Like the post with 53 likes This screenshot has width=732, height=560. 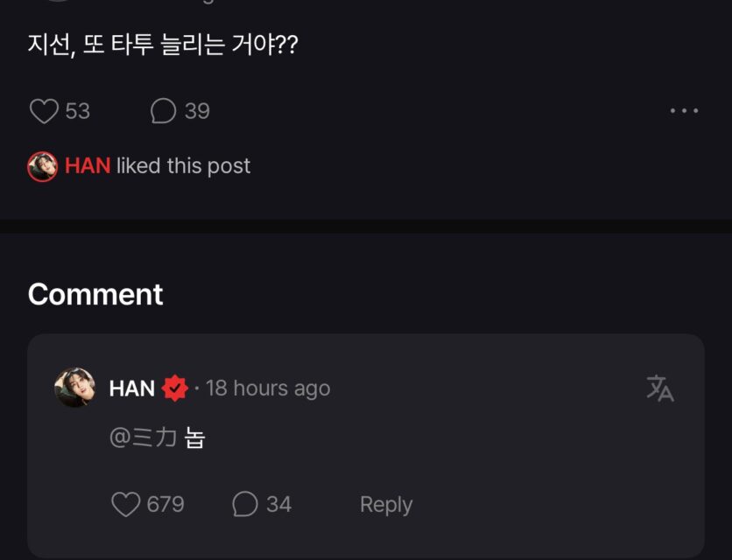(44, 111)
